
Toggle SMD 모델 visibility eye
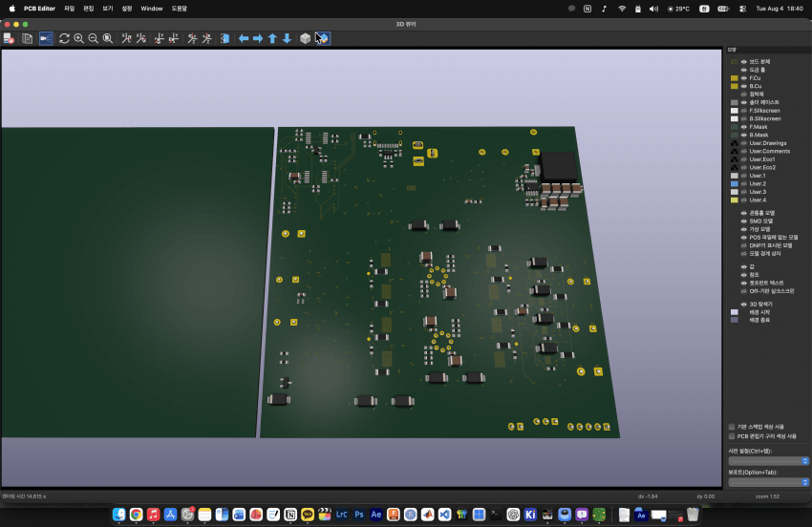coord(743,221)
